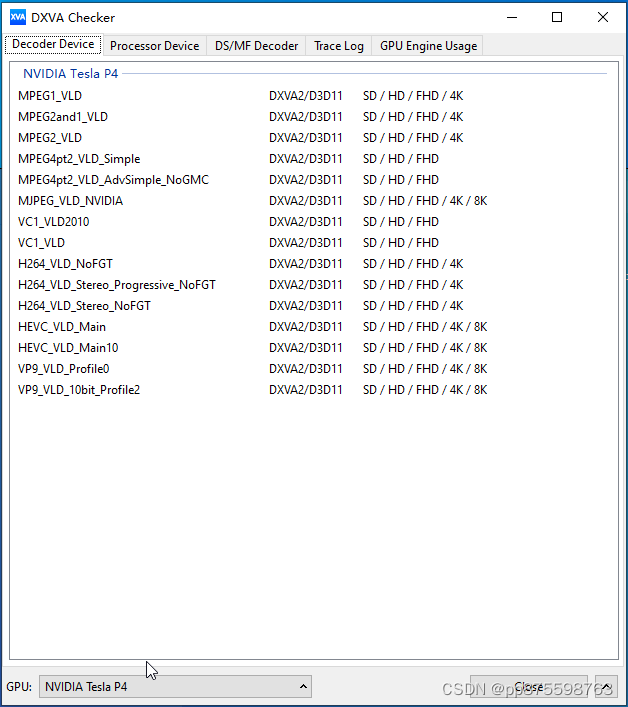Open the GPU selection dropdown showing NVIDIA Tesla P4

click(175, 686)
